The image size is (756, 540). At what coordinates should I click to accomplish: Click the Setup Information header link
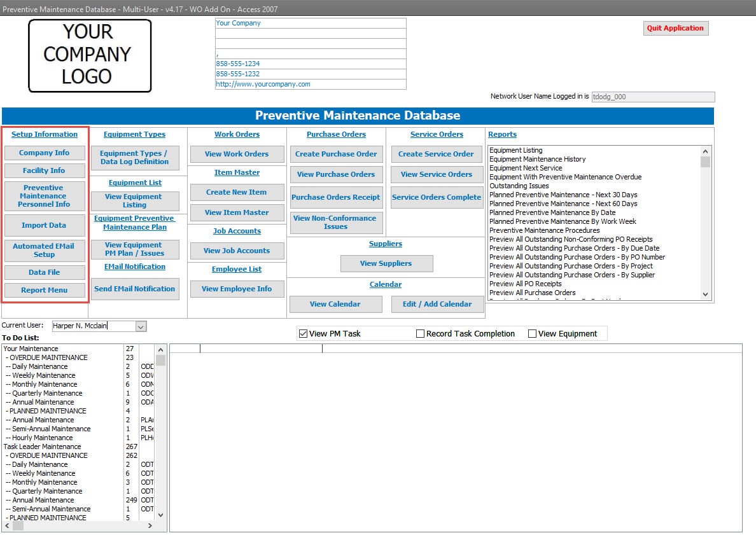click(x=45, y=134)
